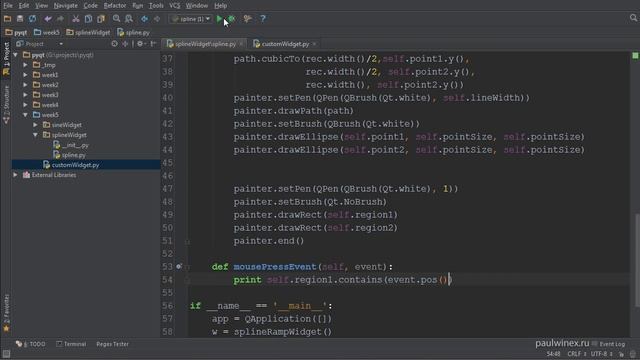This screenshot has height=360, width=640.
Task: Click the Favorites side tab
Action: click(6, 313)
